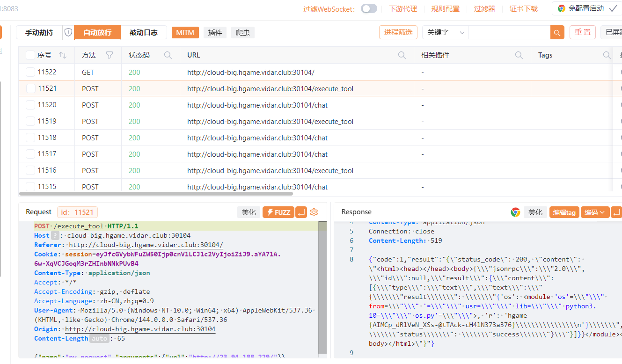
Task: Click the orange search magnifier button
Action: [x=557, y=32]
